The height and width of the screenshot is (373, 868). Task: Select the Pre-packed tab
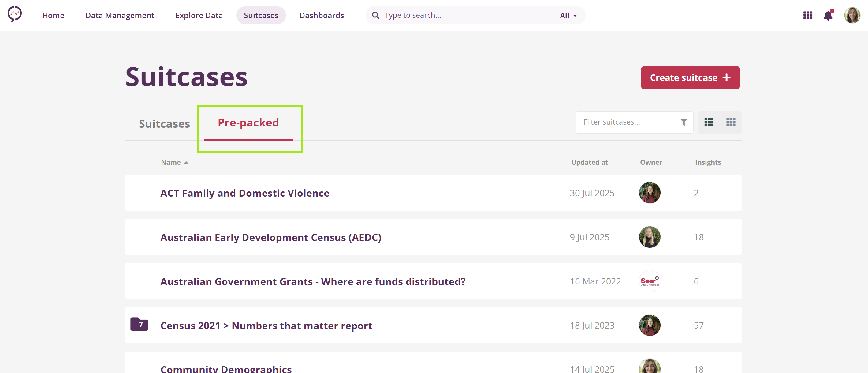click(248, 123)
